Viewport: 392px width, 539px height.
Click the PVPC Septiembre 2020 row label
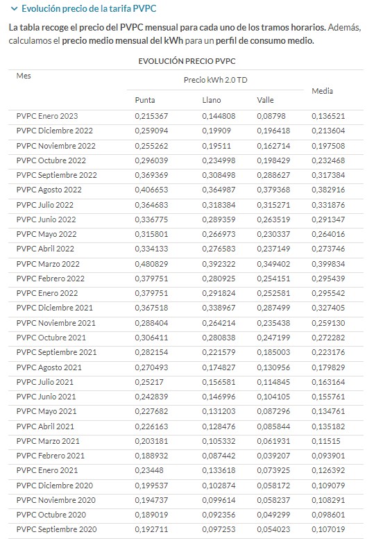pos(57,529)
